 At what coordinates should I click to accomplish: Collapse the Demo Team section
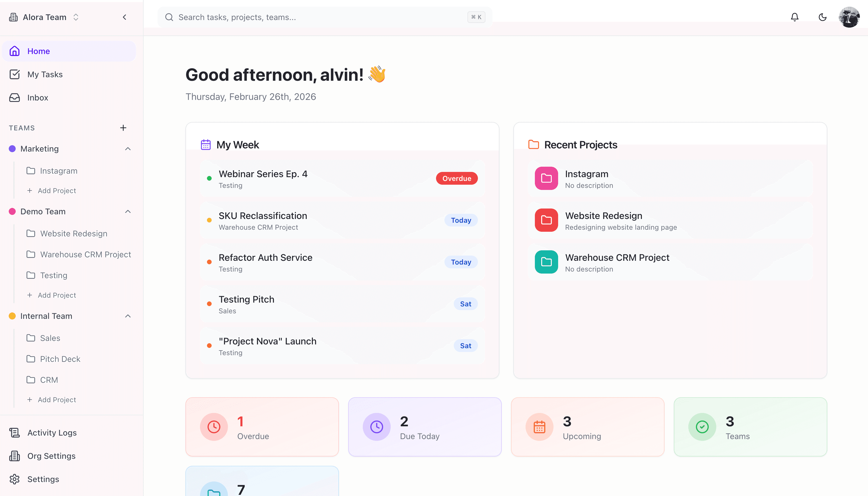[x=128, y=211]
